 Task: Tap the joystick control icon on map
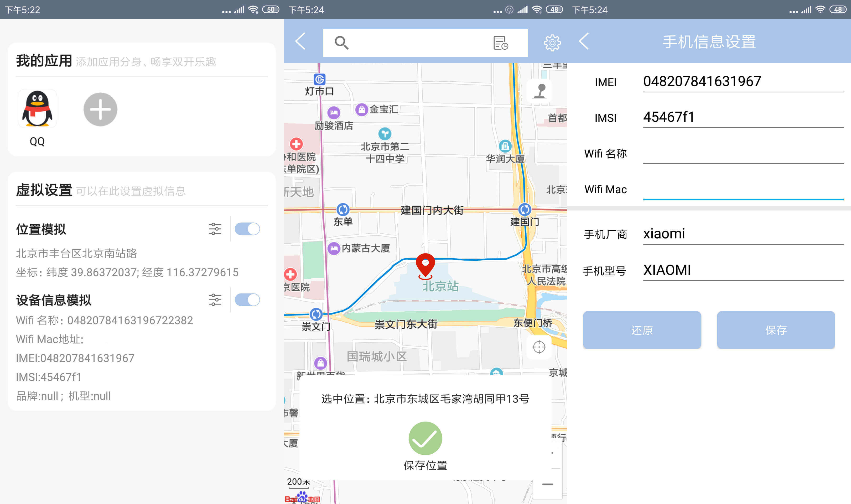click(539, 91)
